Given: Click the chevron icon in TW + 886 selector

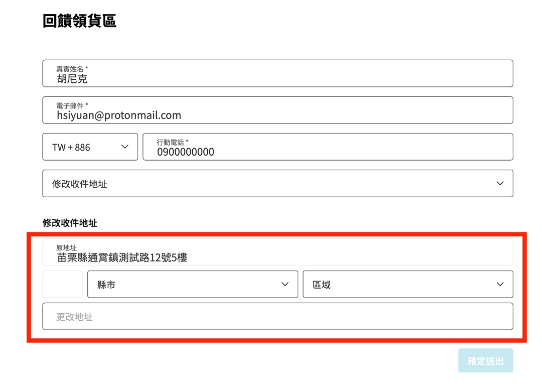Looking at the screenshot, I should tap(125, 147).
